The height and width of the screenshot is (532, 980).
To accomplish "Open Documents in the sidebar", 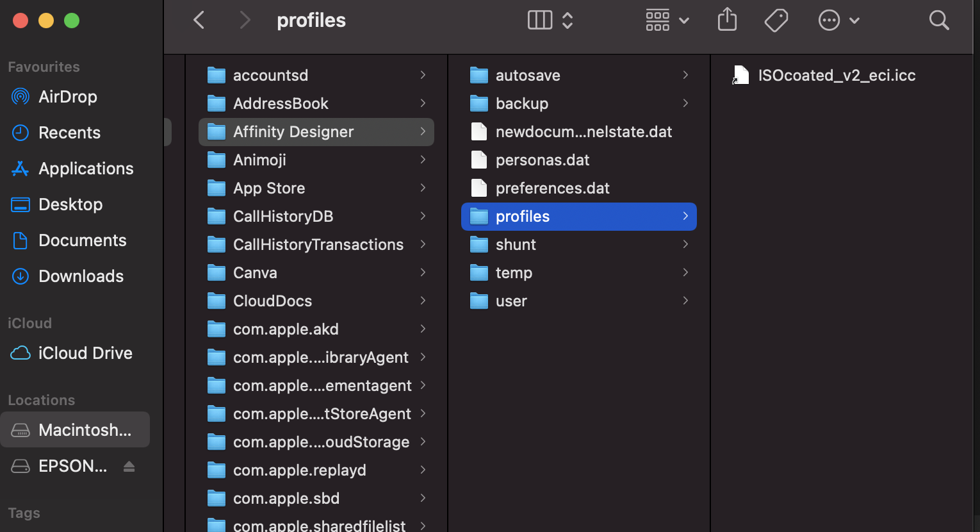I will (x=75, y=240).
